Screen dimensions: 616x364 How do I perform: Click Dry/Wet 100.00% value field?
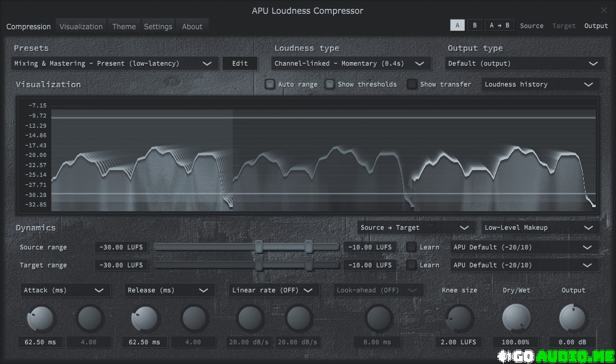(x=516, y=342)
